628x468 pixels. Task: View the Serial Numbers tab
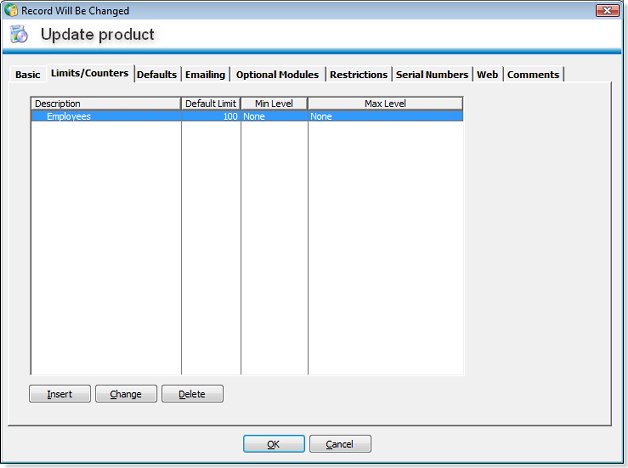click(431, 75)
